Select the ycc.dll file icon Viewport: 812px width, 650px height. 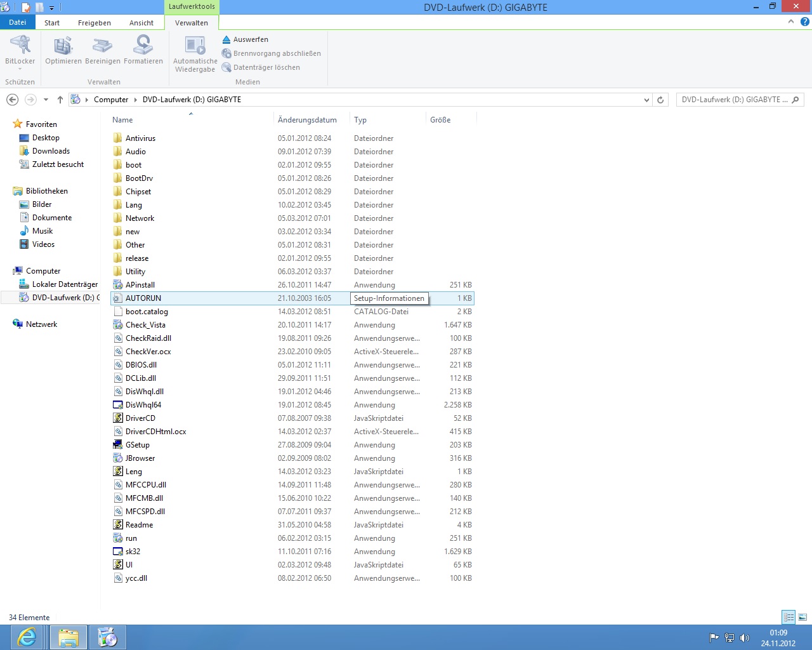click(x=118, y=578)
